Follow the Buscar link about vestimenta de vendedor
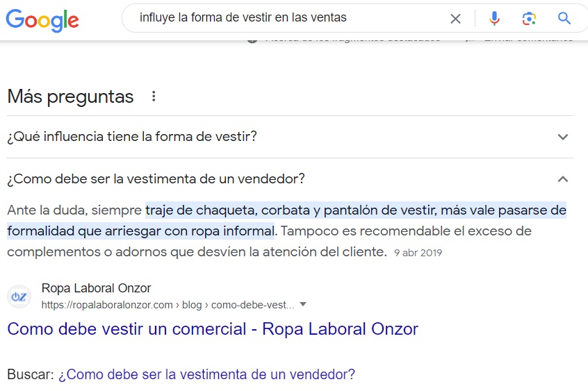Screen dimensions: 588x391 [206, 374]
